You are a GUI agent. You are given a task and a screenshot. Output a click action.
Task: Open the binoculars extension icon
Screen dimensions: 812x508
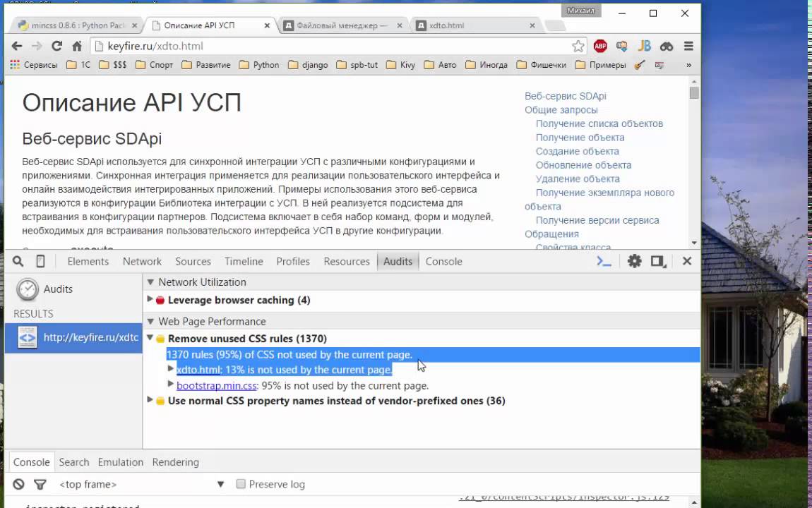[667, 47]
